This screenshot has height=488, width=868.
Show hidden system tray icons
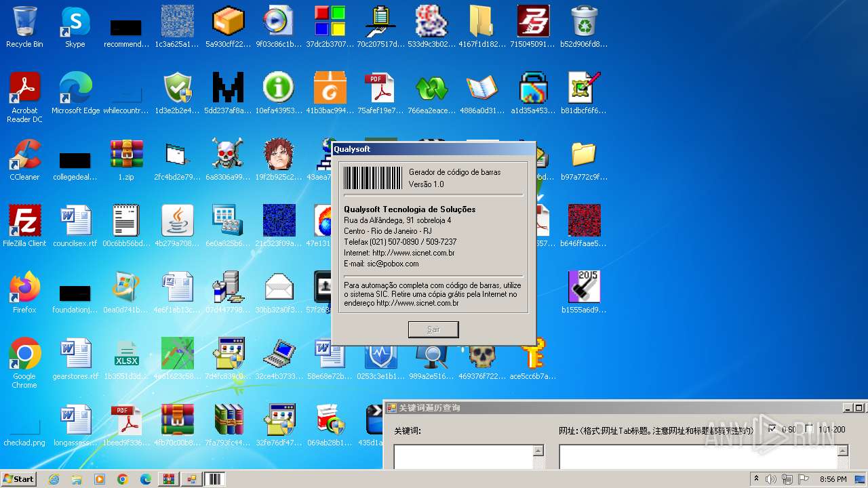click(757, 479)
